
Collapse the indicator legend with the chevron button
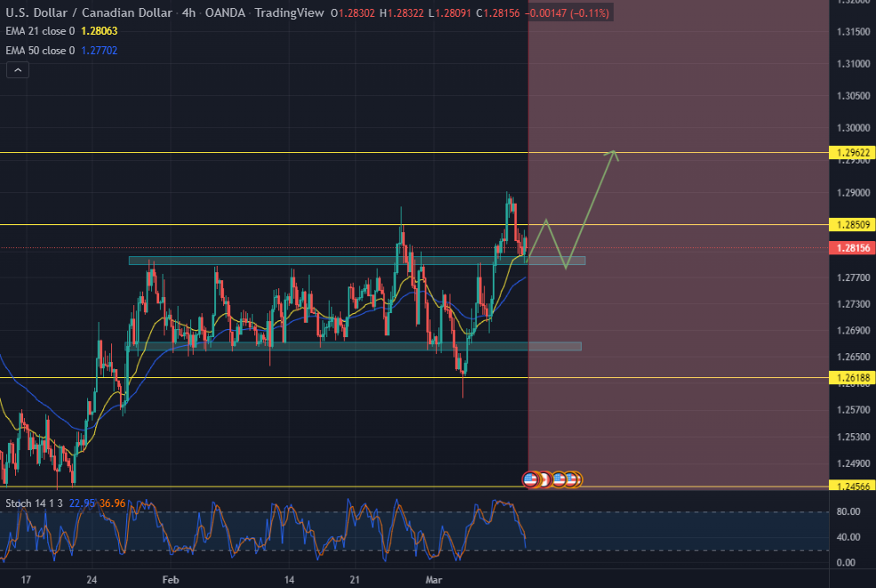(x=17, y=70)
